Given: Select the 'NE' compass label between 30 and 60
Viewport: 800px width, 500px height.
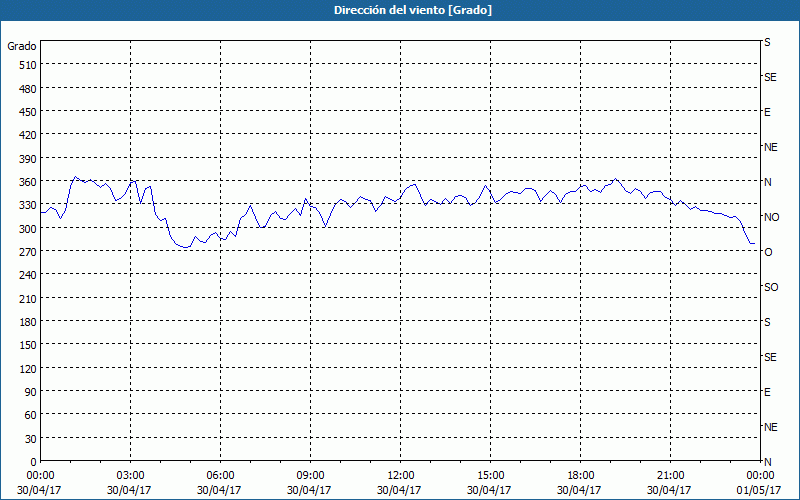Looking at the screenshot, I should tap(770, 428).
